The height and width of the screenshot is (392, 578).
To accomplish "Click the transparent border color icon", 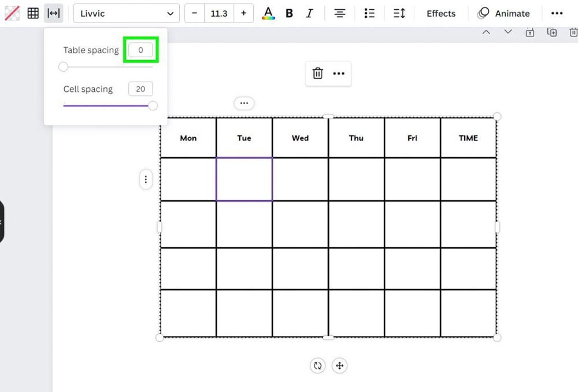I will pyautogui.click(x=12, y=13).
